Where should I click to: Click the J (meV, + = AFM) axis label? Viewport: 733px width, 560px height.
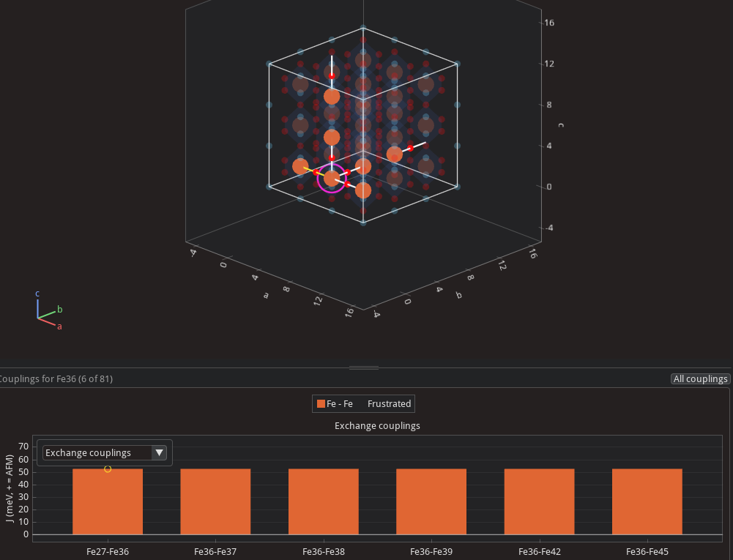(10, 488)
